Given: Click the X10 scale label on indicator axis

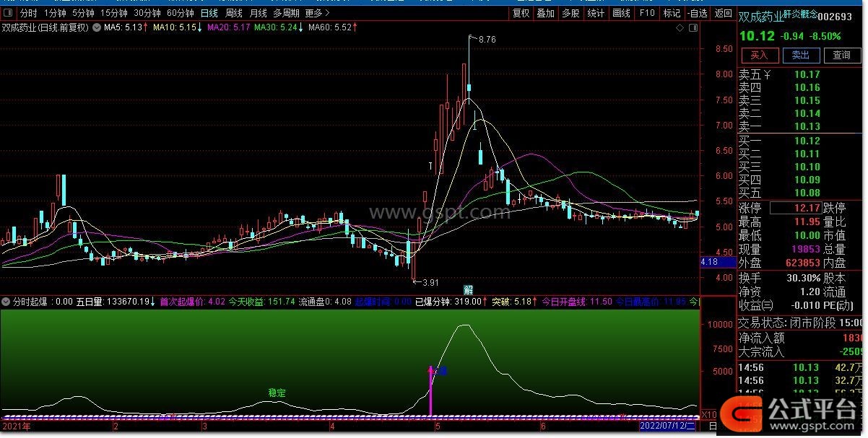Looking at the screenshot, I should 709,415.
